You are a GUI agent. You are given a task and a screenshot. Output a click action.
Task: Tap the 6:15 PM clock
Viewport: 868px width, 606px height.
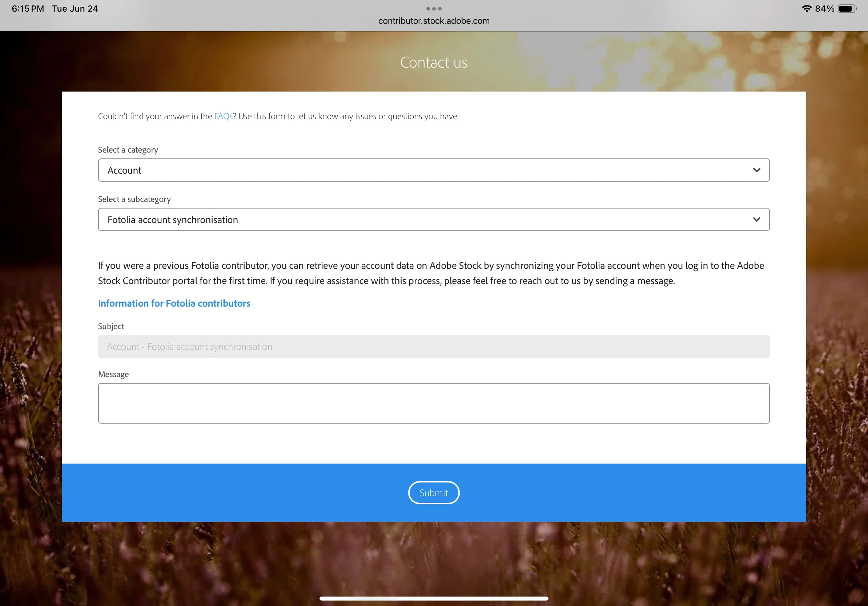point(28,9)
